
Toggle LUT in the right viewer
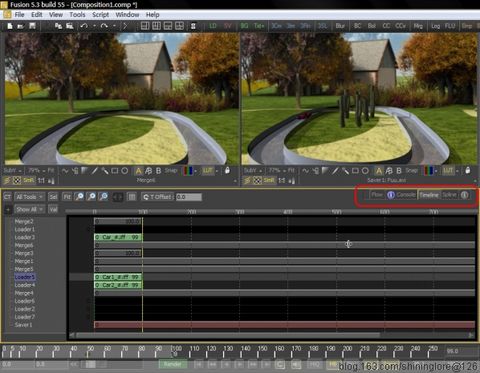[448, 171]
